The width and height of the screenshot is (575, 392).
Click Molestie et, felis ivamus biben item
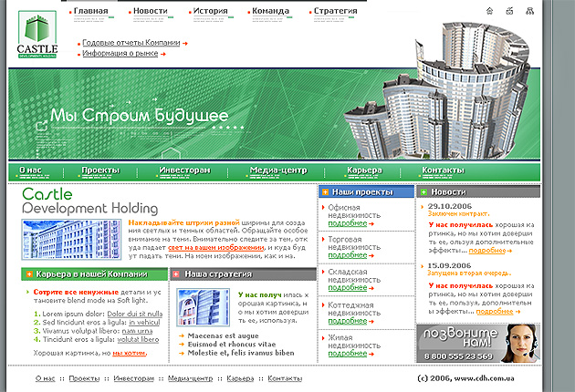pyautogui.click(x=241, y=353)
